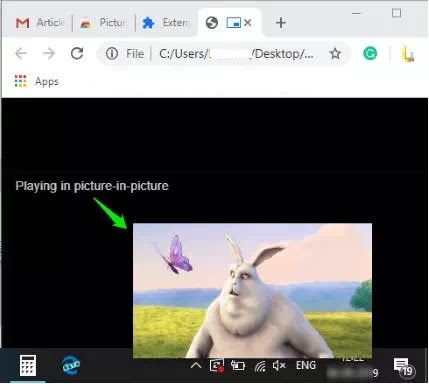Open the blue globe taskbar app
The image size is (429, 384).
point(71,365)
